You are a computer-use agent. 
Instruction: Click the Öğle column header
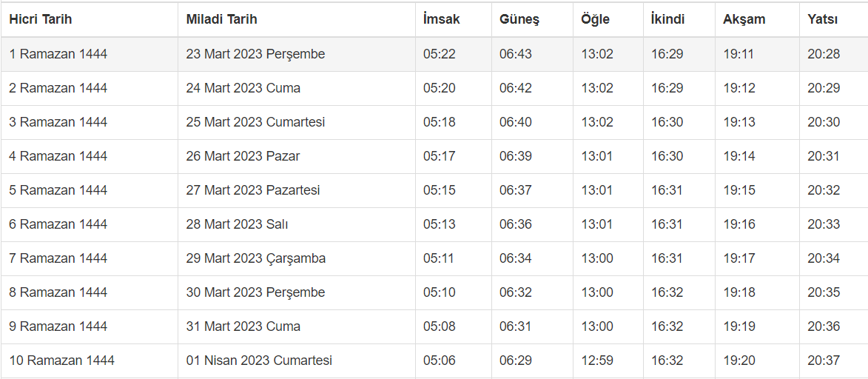[x=595, y=20]
